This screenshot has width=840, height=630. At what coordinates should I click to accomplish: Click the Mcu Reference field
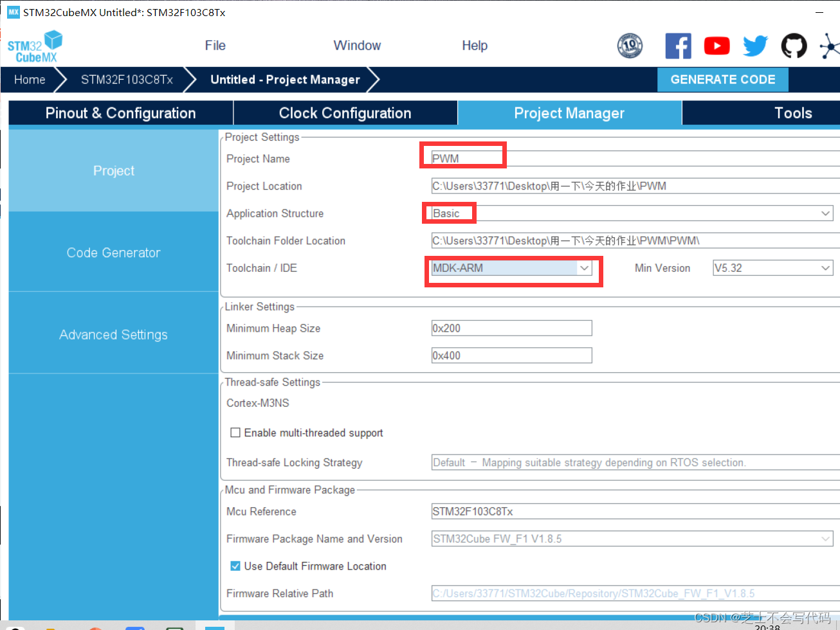[635, 512]
